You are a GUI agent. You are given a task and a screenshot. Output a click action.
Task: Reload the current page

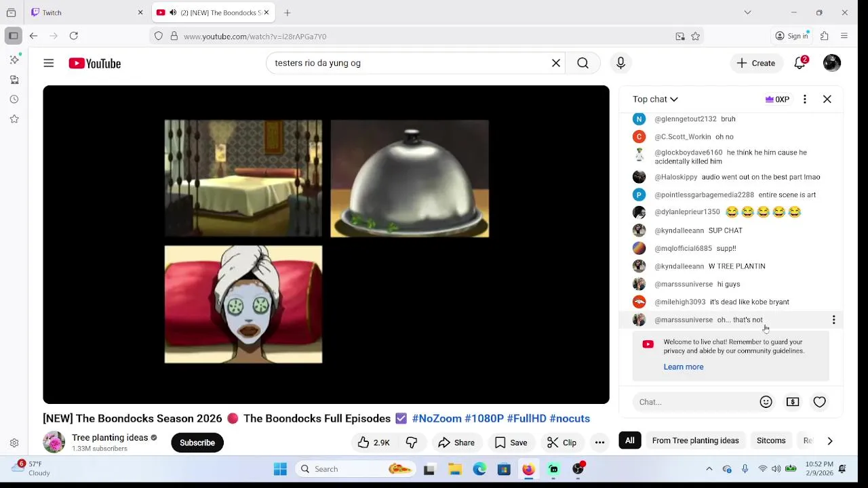coord(74,36)
